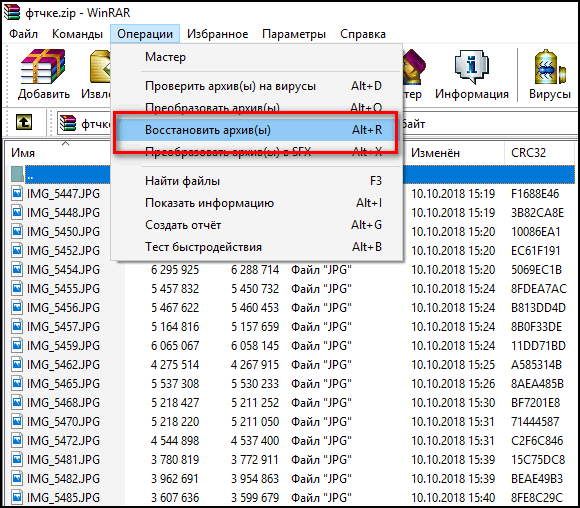Select file IMG_5465.JPG
This screenshot has width=580, height=508.
click(63, 384)
